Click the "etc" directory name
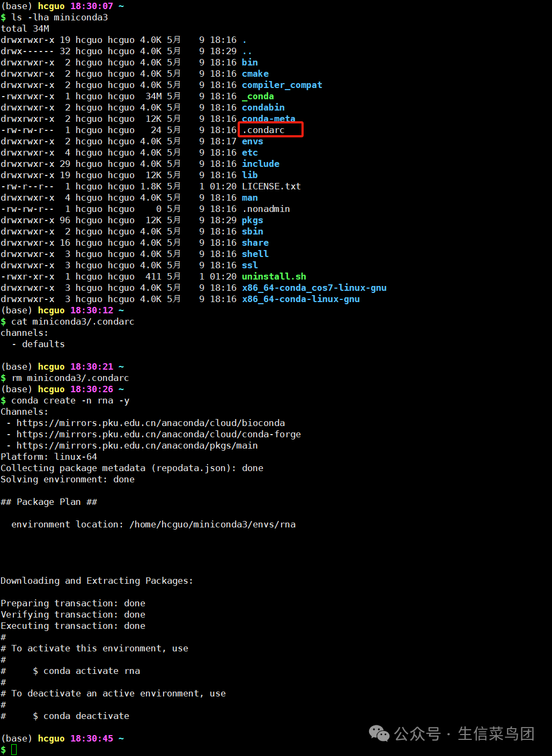Viewport: 552px width, 756px height. 250,152
